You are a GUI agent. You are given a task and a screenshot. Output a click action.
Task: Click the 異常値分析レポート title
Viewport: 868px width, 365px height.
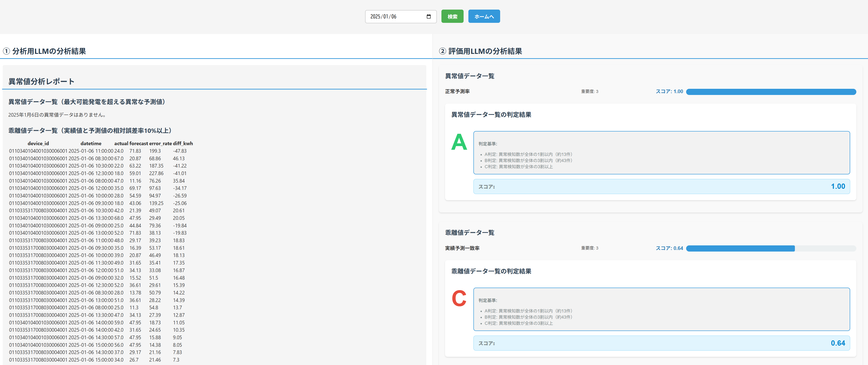click(x=41, y=81)
